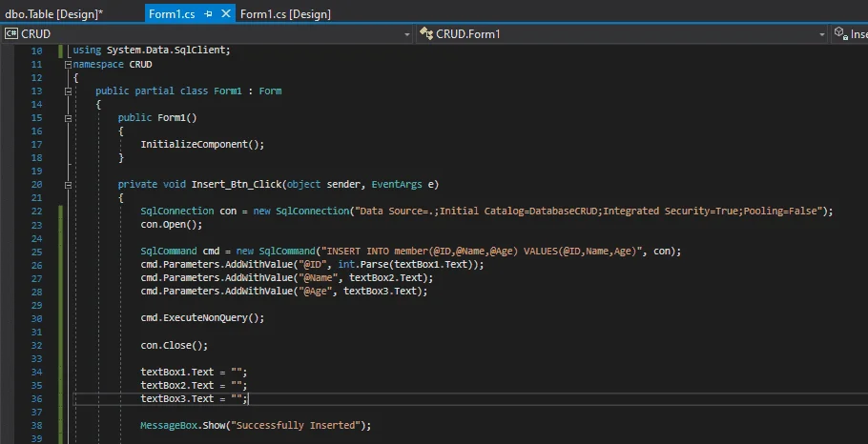Collapse the namespace CRUD block

[x=68, y=64]
